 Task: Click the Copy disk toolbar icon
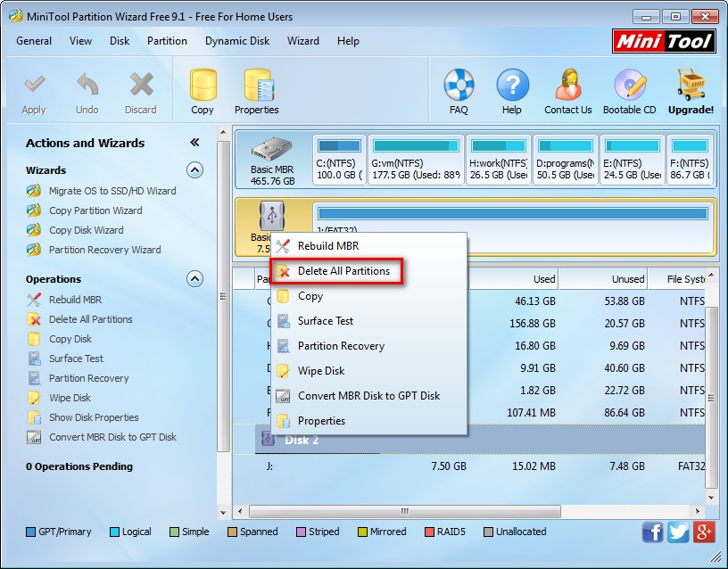[x=203, y=85]
